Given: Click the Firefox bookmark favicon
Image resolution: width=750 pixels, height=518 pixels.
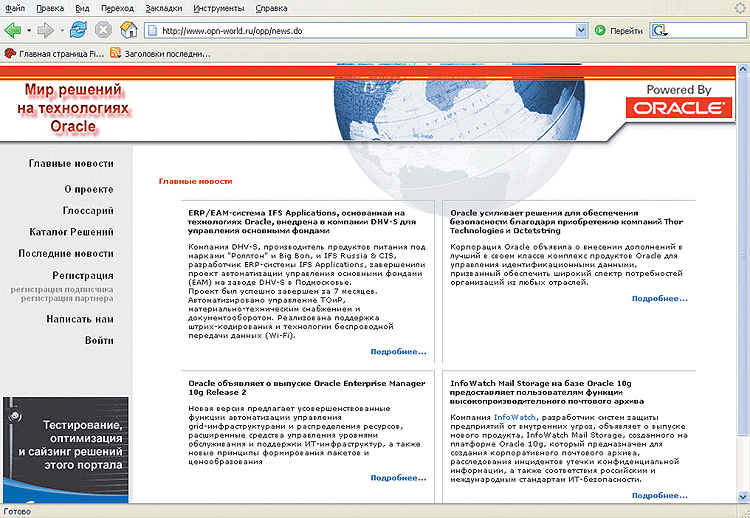Looking at the screenshot, I should point(10,53).
